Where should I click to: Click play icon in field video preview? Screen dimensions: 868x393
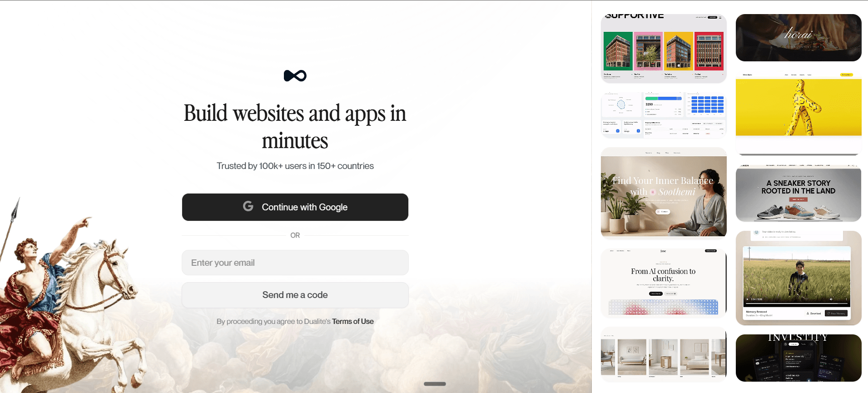click(747, 299)
